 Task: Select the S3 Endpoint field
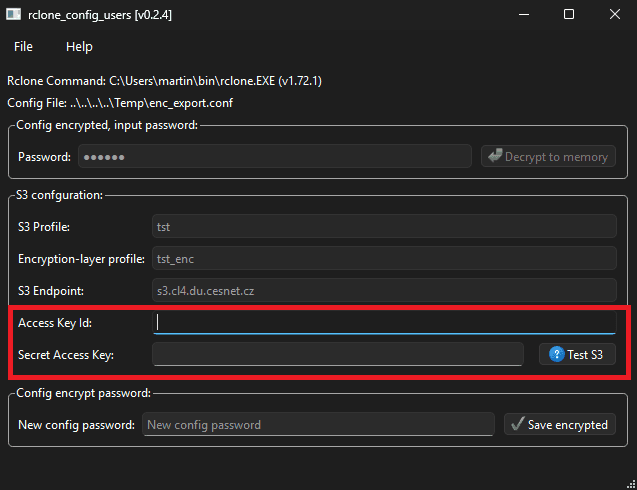[x=384, y=291]
